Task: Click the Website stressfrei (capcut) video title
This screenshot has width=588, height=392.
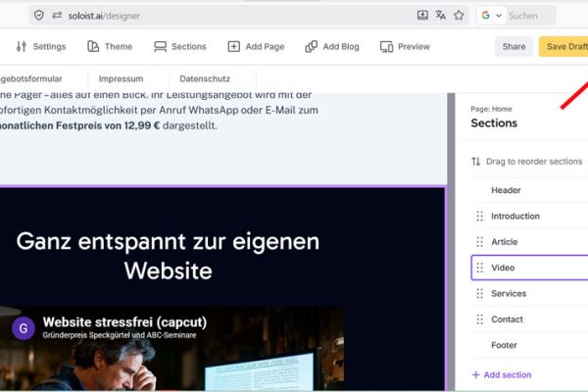Action: pos(124,322)
